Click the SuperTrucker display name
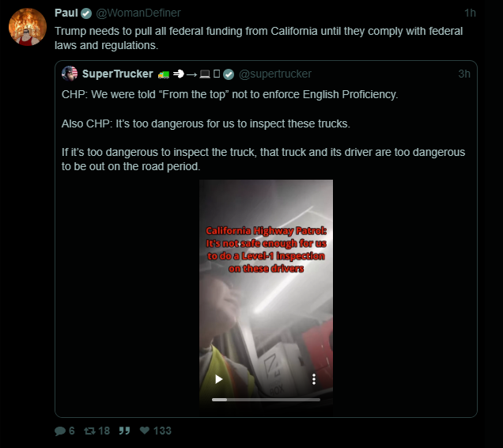Viewport: 503px width, 448px height. 117,74
